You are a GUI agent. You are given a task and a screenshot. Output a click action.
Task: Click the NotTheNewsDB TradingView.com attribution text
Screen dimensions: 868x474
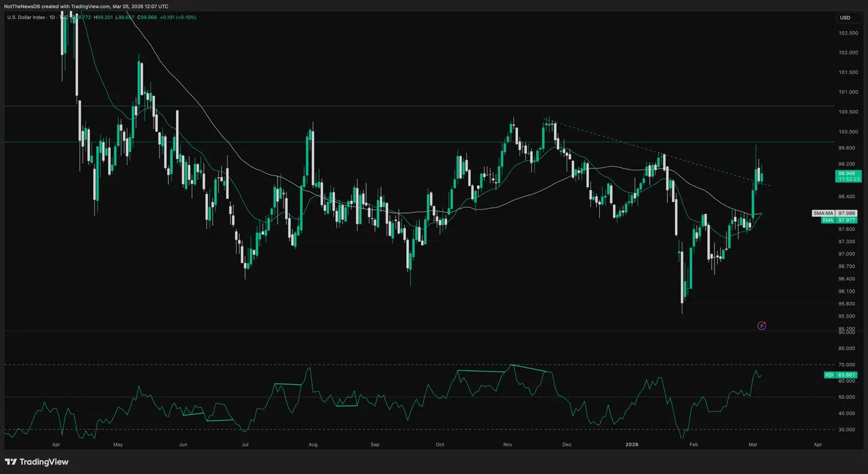click(86, 6)
